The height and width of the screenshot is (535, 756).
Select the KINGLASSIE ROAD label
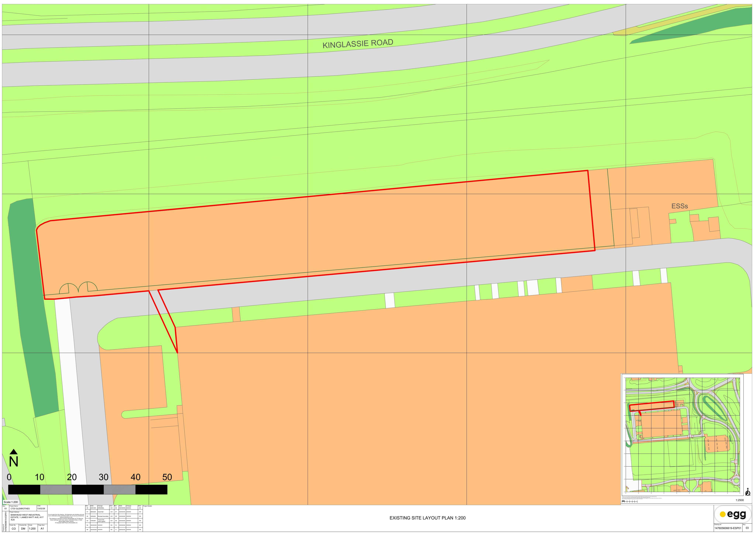click(358, 44)
